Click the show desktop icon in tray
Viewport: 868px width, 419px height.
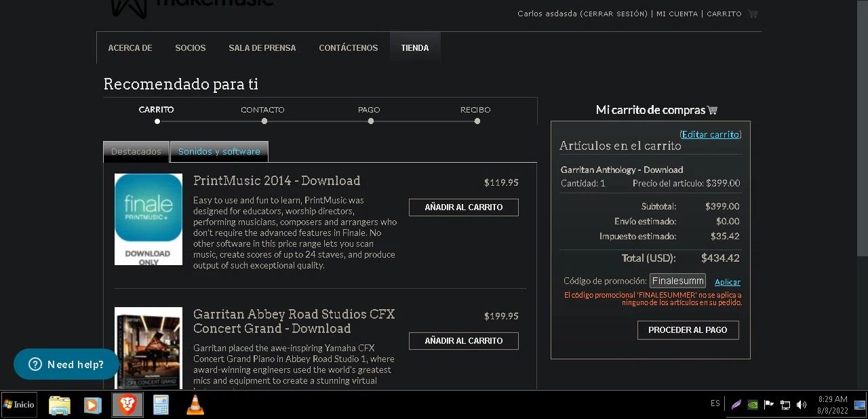coord(860,405)
